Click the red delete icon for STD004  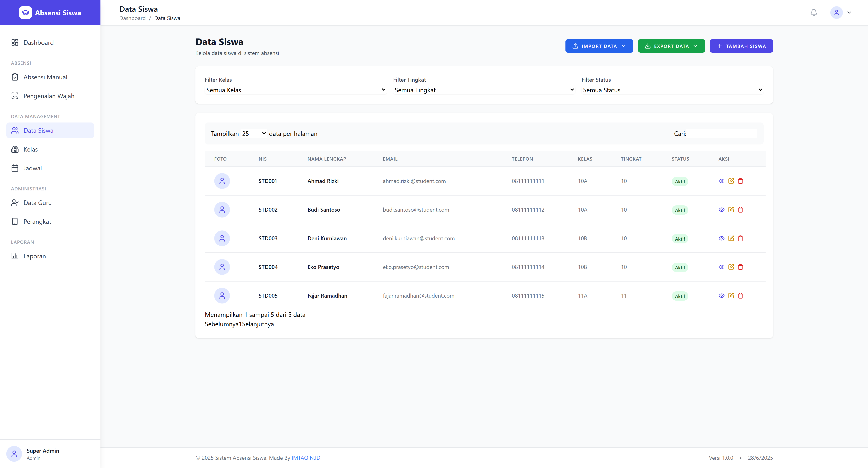coord(740,267)
